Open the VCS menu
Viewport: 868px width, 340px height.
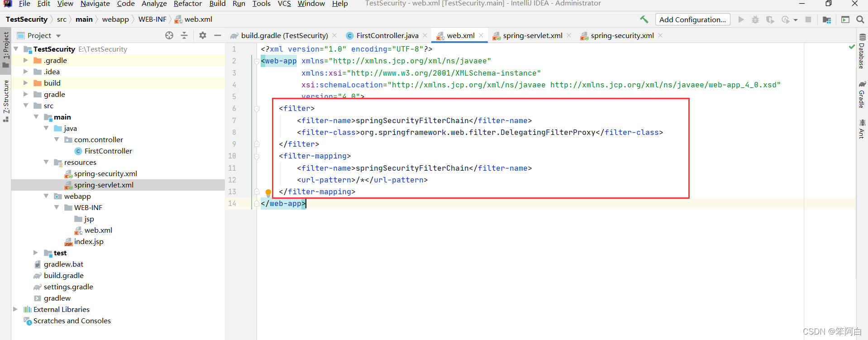click(x=284, y=4)
